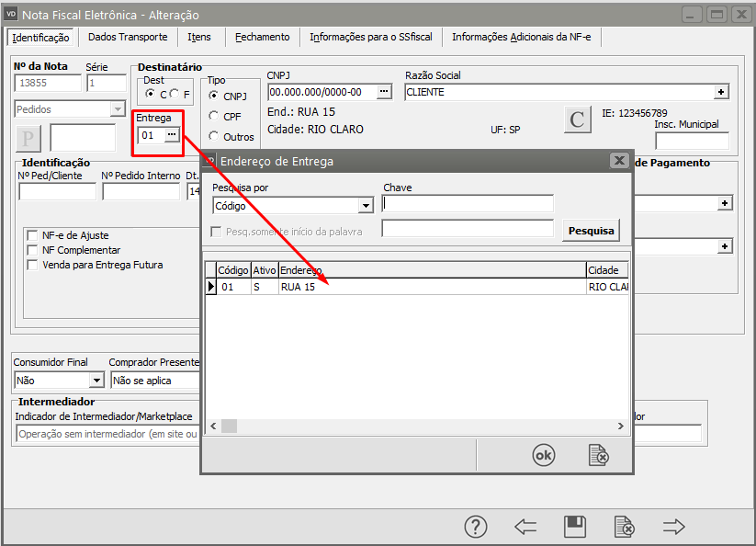The height and width of the screenshot is (546, 756).
Task: Open the Fechamento tab
Action: (262, 37)
